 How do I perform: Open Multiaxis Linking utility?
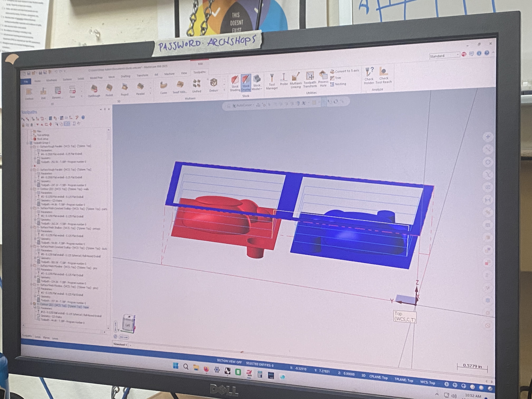(296, 80)
